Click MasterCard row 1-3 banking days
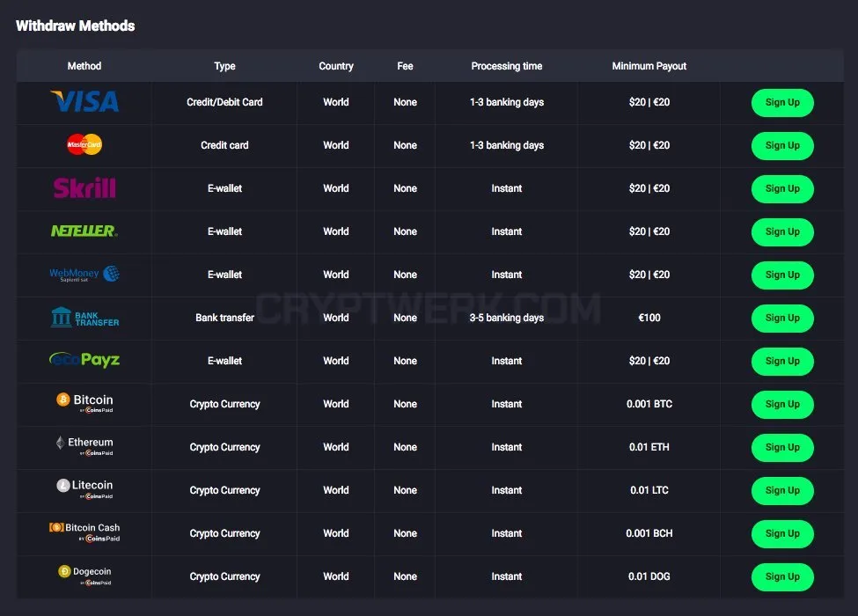The image size is (858, 616). 507,145
